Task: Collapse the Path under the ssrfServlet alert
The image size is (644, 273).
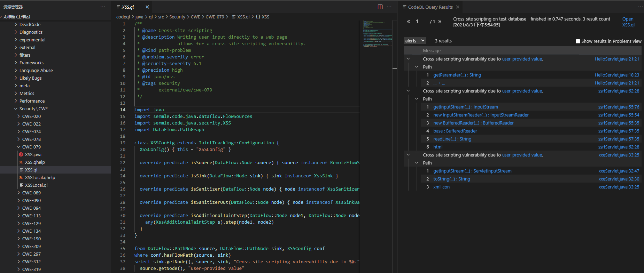Action: (x=417, y=99)
